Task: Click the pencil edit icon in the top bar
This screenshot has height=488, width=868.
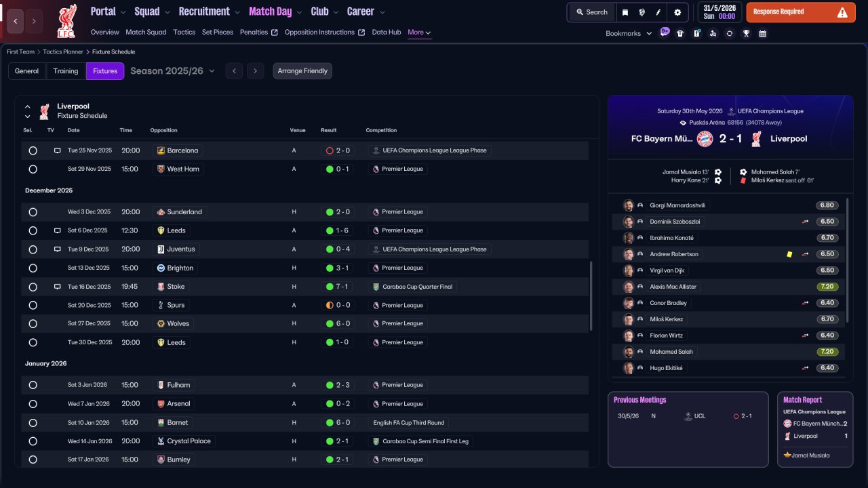Action: [658, 12]
